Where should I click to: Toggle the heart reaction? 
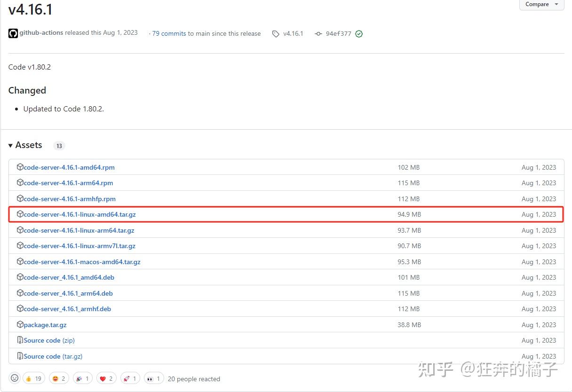(106, 378)
